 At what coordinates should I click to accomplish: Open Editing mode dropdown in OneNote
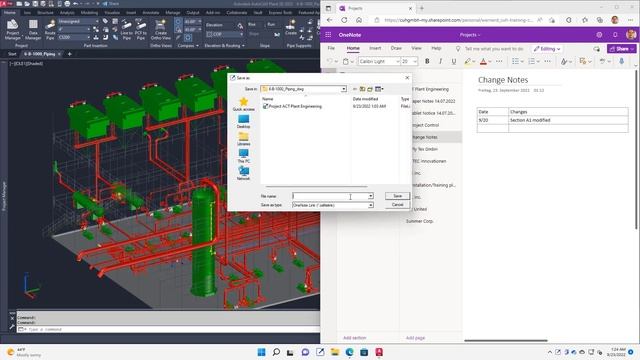547,49
